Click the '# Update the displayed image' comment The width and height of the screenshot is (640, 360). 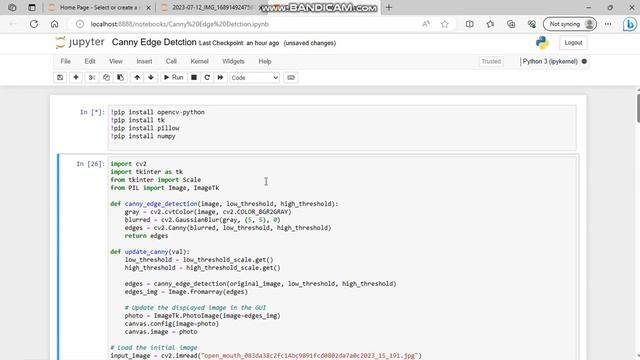pos(195,308)
